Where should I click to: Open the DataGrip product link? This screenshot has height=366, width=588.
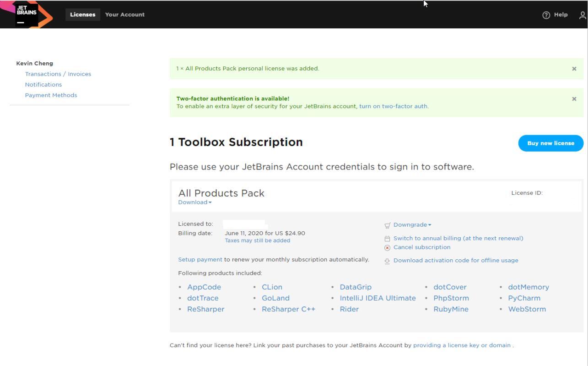[356, 287]
